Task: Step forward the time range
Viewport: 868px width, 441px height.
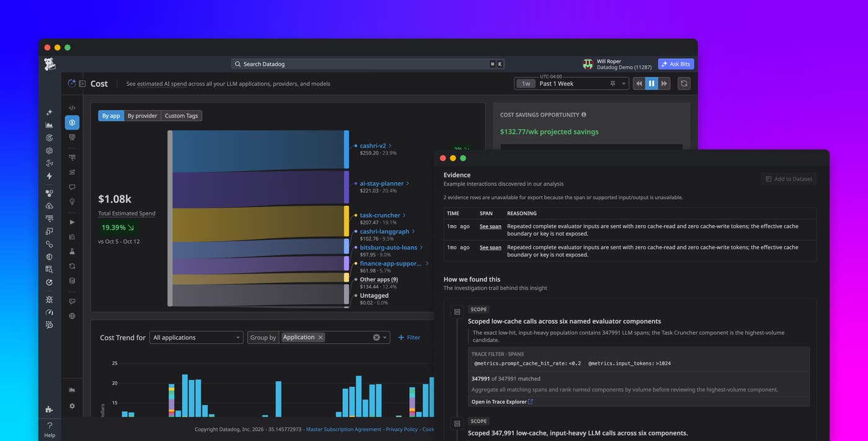Action: [x=664, y=83]
